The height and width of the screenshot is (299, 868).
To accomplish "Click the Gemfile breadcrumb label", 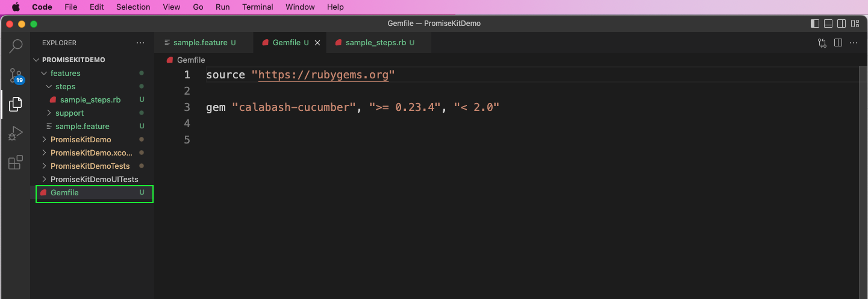I will pos(191,60).
